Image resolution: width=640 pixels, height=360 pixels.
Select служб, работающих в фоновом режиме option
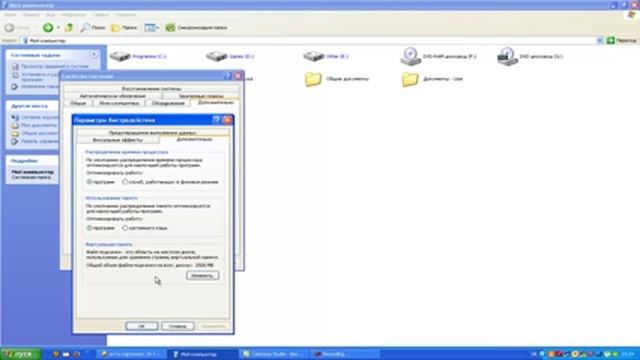pos(171,182)
